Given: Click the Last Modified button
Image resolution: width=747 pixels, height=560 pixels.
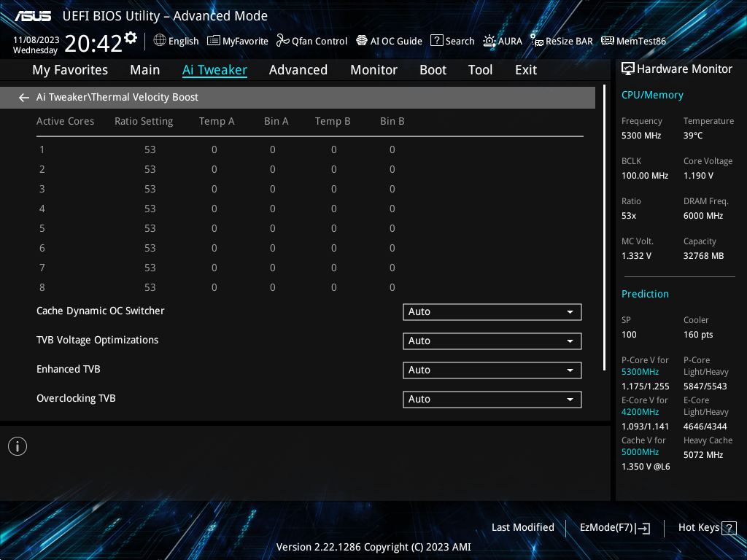Looking at the screenshot, I should pyautogui.click(x=523, y=528).
